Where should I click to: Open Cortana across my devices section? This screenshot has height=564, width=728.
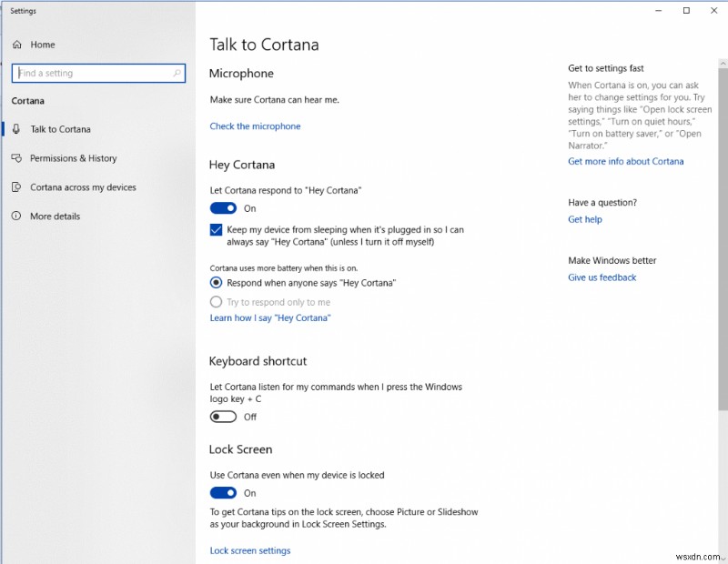(83, 187)
